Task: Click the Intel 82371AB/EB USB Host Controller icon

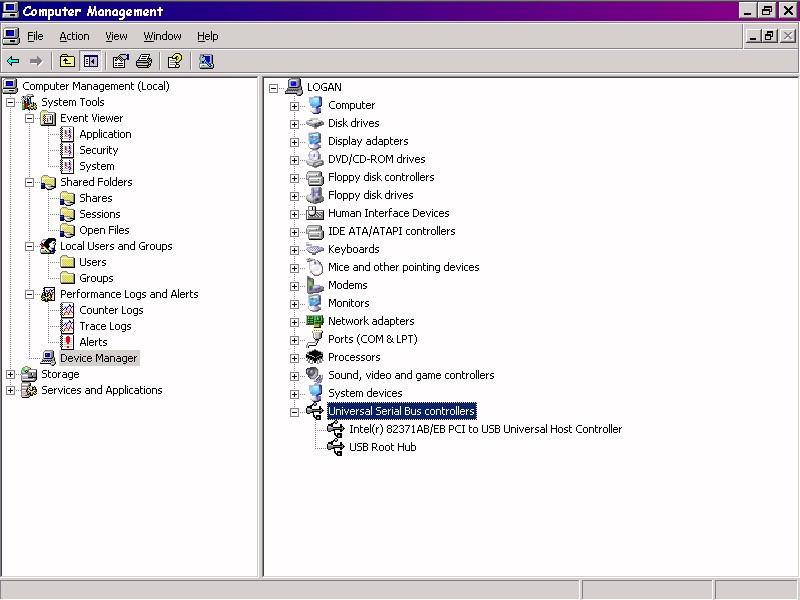Action: pos(336,429)
